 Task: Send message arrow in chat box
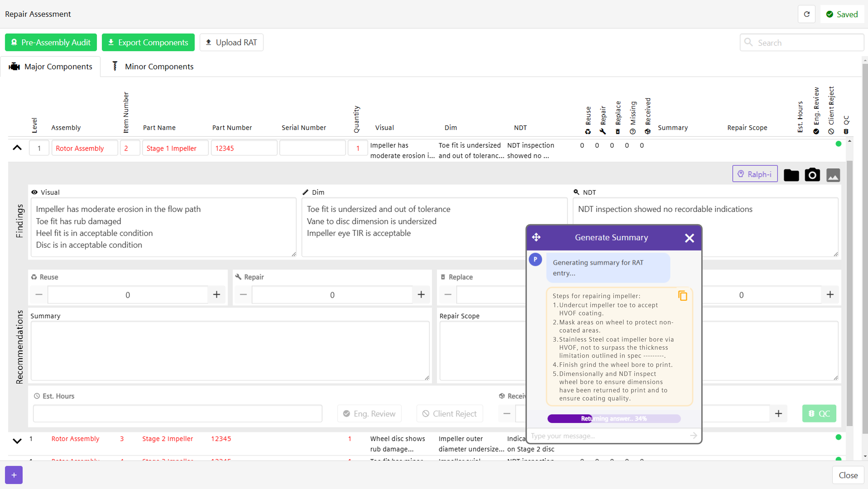coord(693,435)
